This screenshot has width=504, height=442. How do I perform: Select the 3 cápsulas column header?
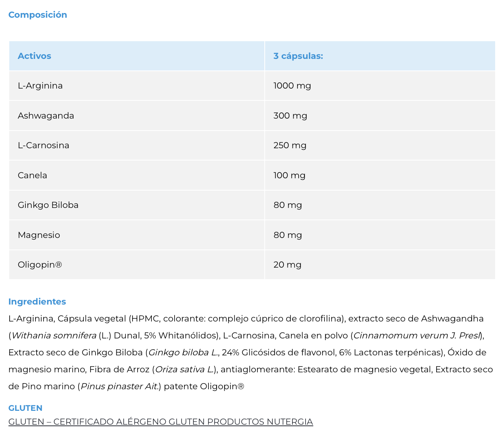[x=380, y=56]
